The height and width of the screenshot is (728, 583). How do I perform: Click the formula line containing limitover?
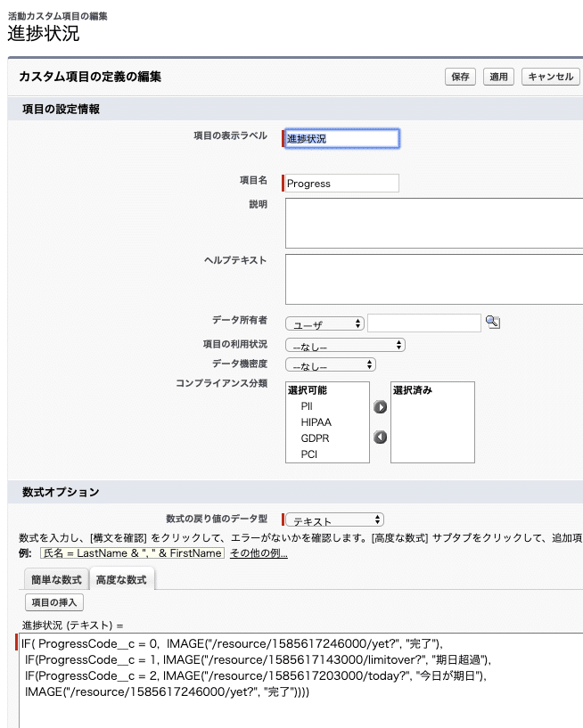258,659
